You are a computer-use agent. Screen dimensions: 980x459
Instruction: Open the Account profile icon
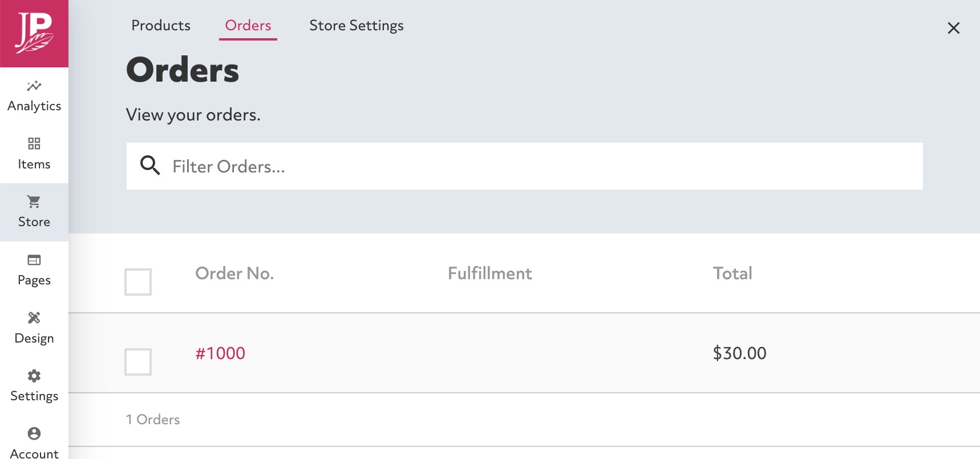pos(34,433)
